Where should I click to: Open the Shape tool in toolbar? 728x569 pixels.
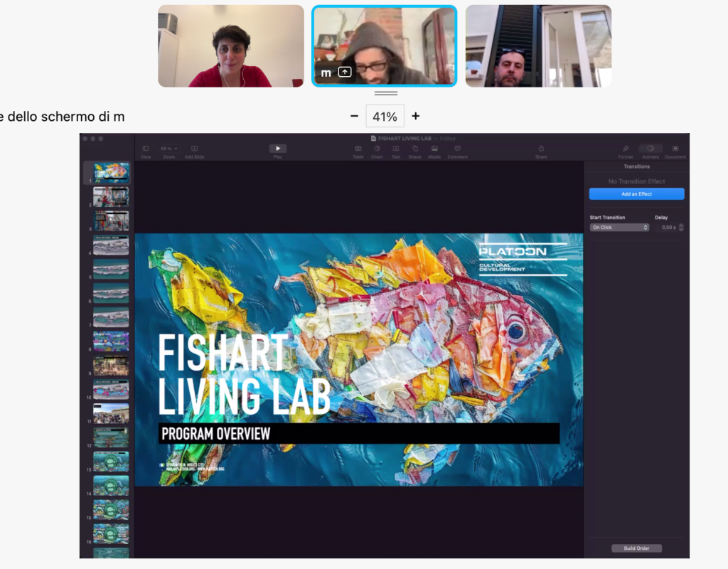pos(414,149)
